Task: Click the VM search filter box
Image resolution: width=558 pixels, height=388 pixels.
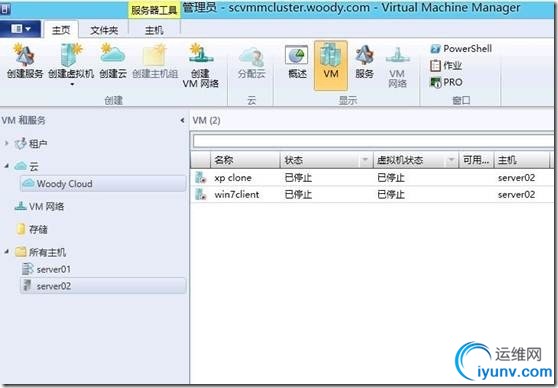Action: coord(373,141)
